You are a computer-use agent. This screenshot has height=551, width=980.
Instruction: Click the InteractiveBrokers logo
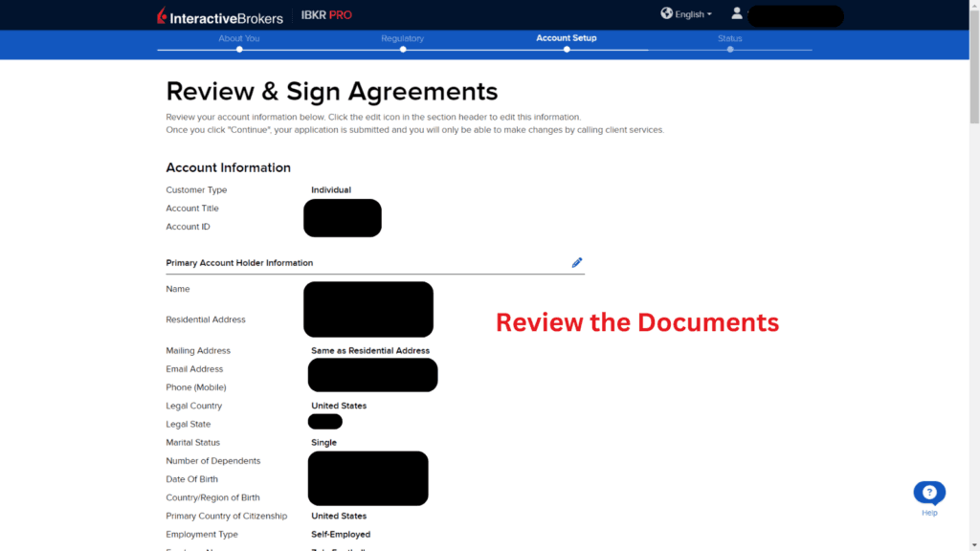(x=218, y=16)
